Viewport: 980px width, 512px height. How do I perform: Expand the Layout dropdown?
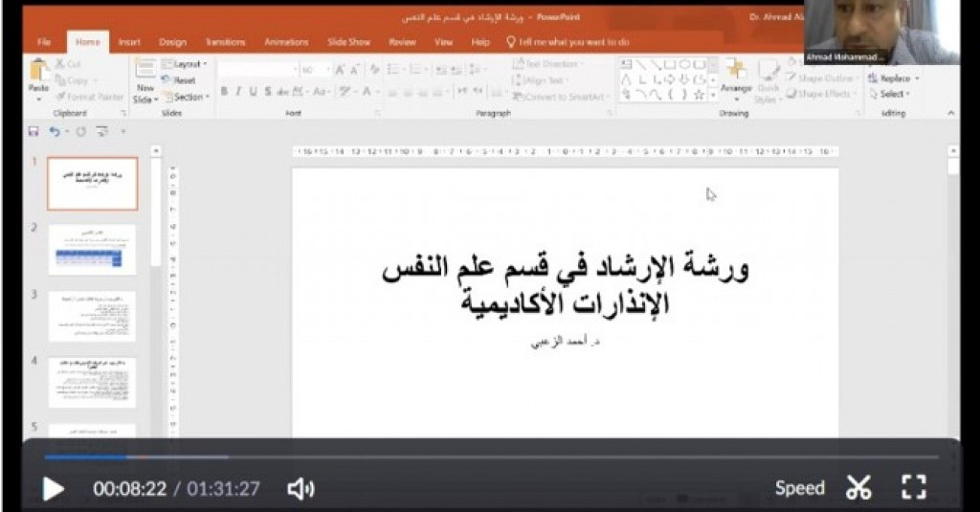point(186,64)
